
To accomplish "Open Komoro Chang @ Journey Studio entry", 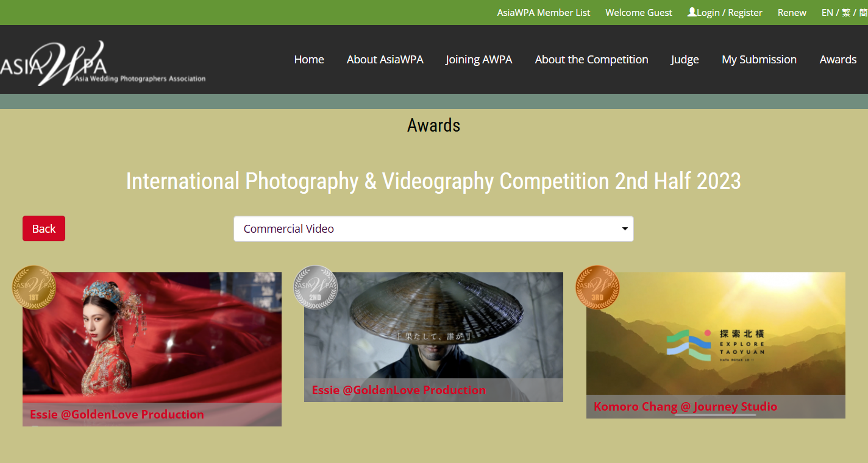I will pos(685,406).
